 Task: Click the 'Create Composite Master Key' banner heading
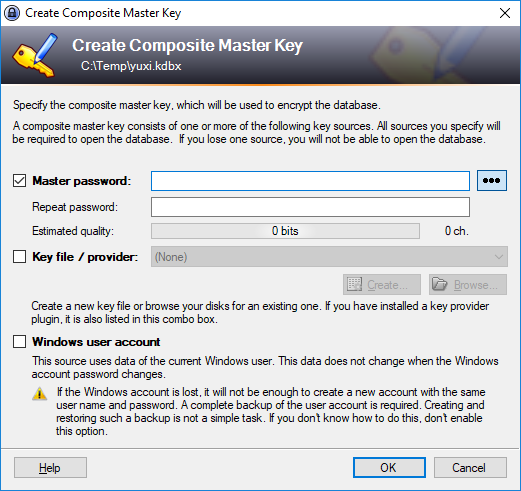point(187,45)
